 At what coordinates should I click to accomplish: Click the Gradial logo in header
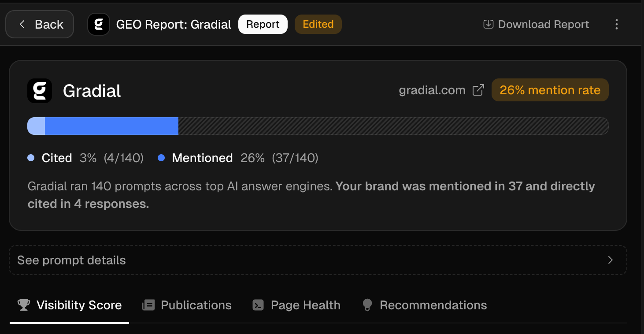[99, 24]
